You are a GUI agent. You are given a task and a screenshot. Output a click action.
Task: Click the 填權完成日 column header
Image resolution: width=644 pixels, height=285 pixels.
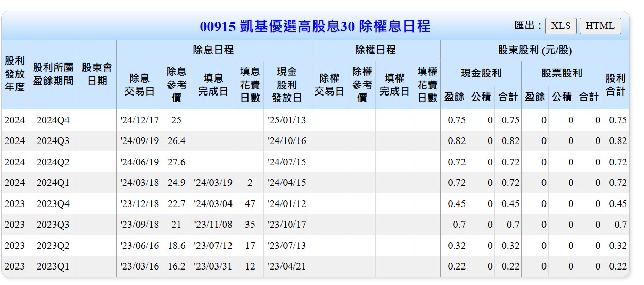394,85
